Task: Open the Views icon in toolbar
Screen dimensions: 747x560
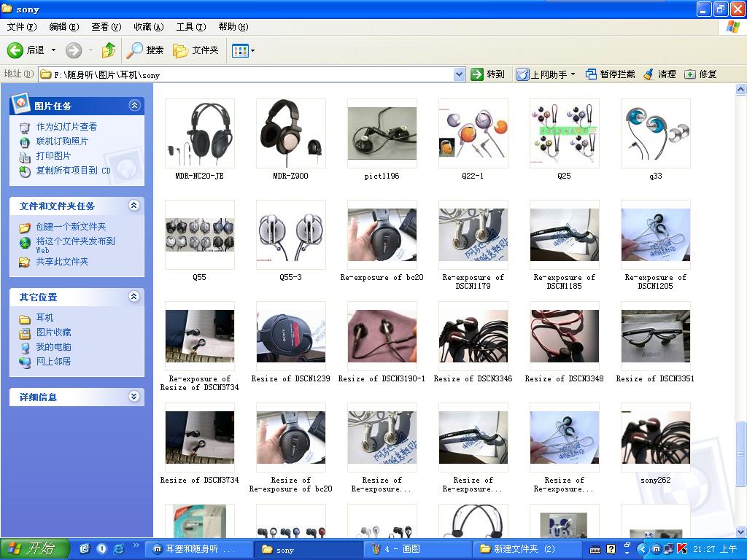Action: [240, 50]
